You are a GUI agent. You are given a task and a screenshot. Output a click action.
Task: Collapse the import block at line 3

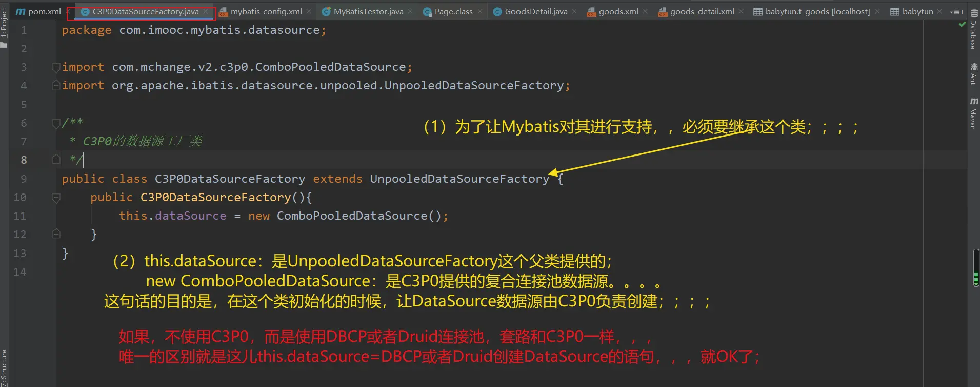tap(56, 67)
